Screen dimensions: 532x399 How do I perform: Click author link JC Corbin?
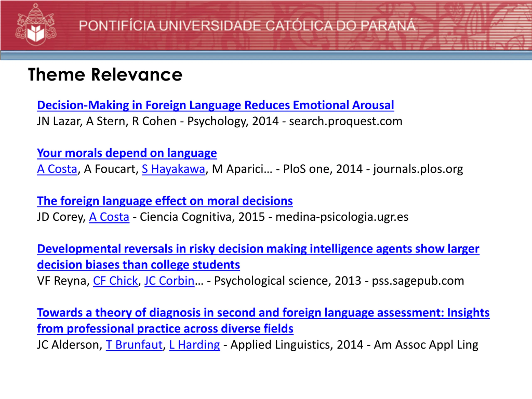click(x=169, y=281)
